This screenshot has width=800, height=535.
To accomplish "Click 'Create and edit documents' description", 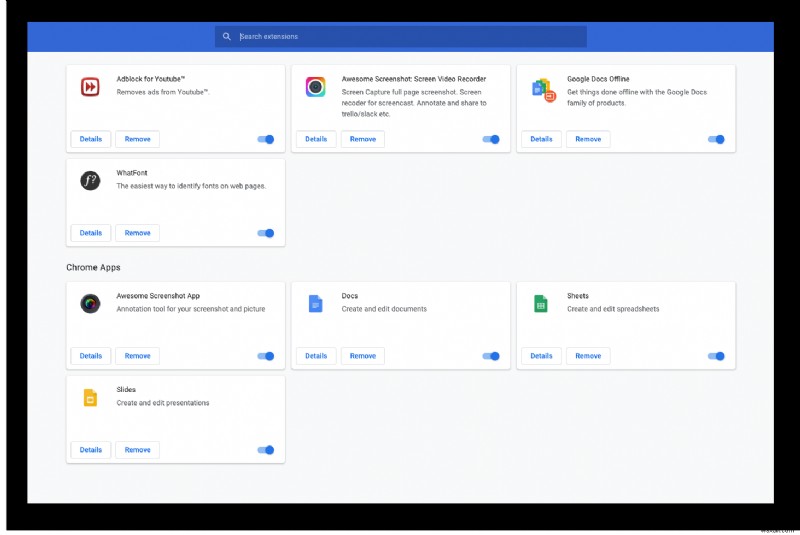I will pos(384,309).
